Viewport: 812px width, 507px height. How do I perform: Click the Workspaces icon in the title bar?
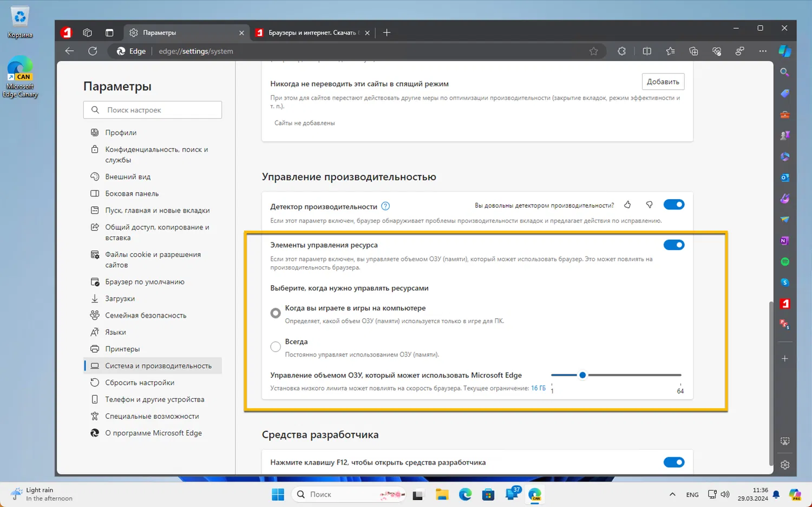coord(87,32)
